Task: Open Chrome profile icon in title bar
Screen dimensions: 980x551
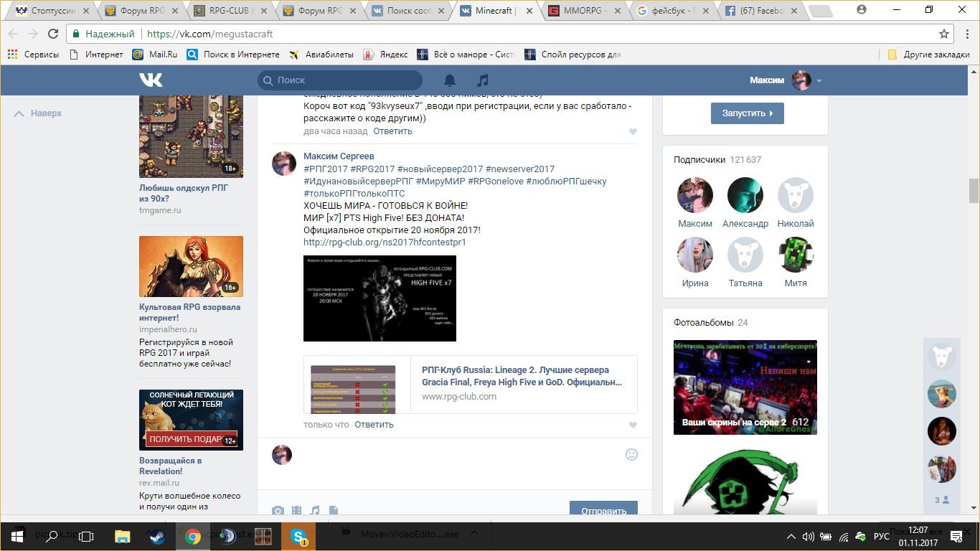Action: click(x=862, y=9)
